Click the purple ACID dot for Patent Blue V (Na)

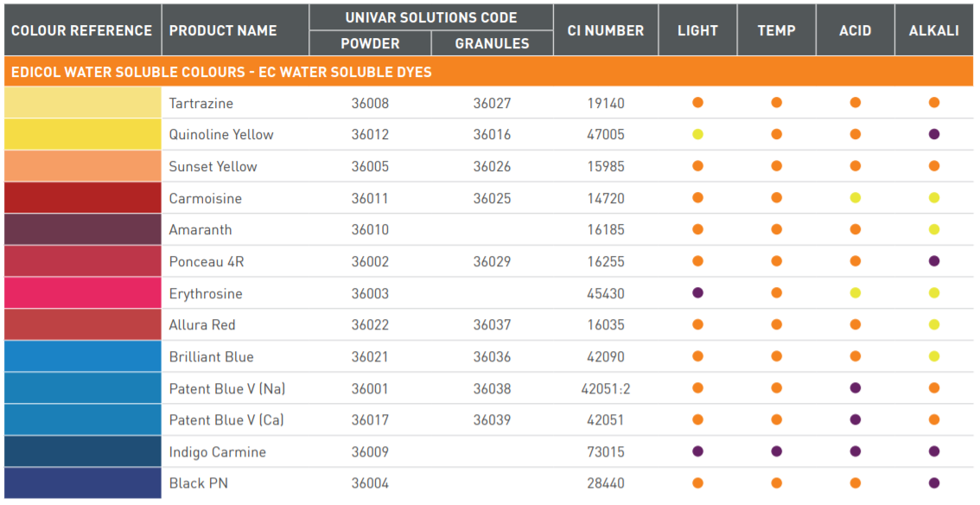click(855, 388)
